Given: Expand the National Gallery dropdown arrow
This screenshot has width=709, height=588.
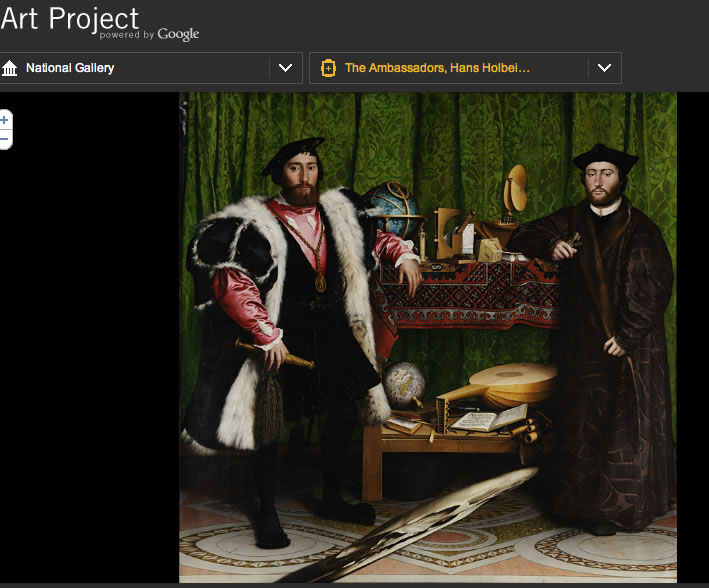Looking at the screenshot, I should tap(285, 68).
